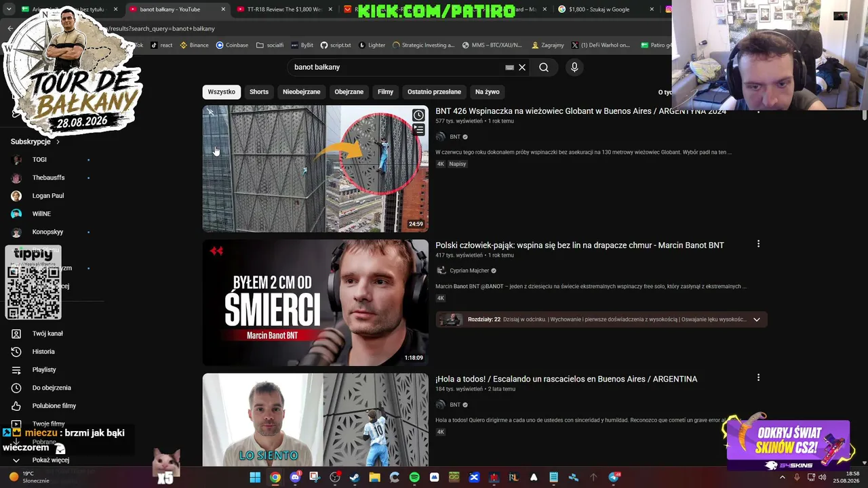Add Globant climb video to Watch later

tap(418, 115)
